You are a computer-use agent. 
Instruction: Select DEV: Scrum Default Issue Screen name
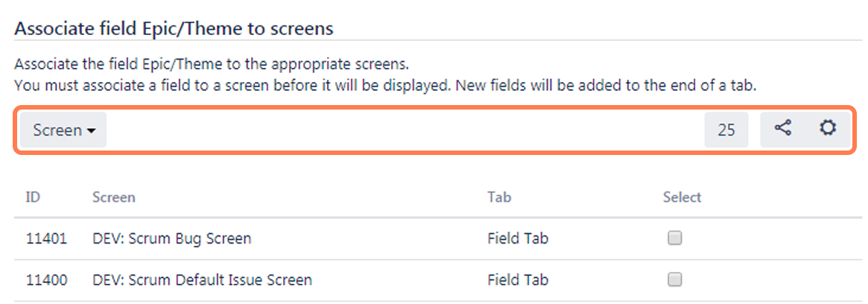click(x=202, y=280)
